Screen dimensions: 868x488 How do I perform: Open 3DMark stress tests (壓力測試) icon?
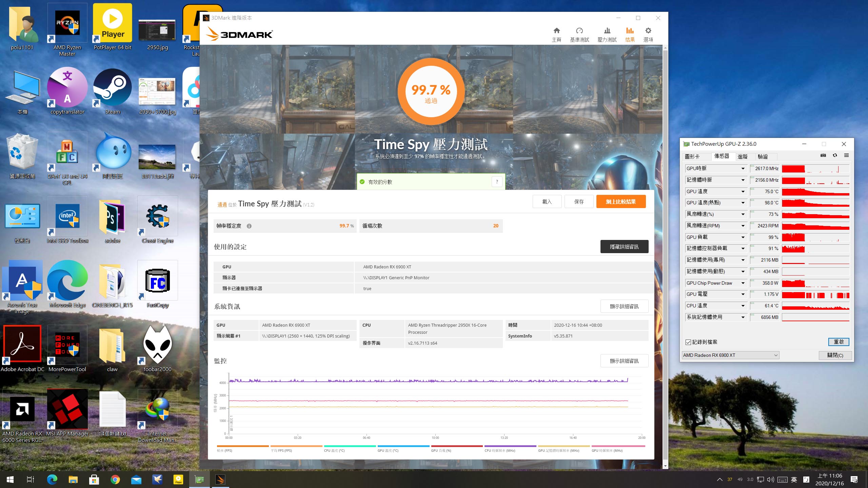(607, 35)
